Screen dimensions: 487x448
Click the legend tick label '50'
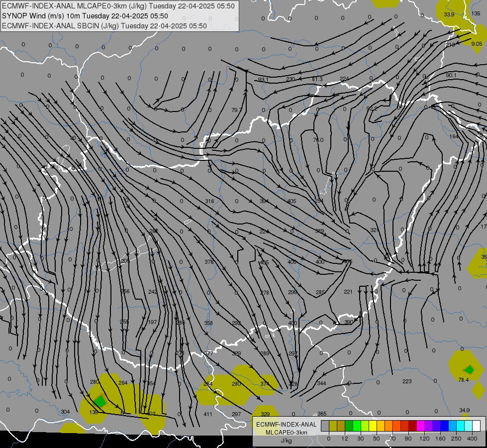377,439
